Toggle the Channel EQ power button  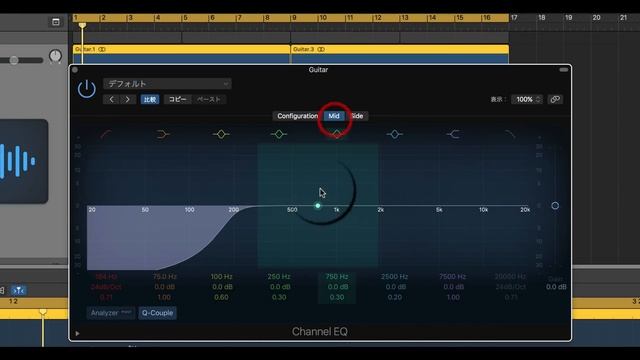(87, 89)
